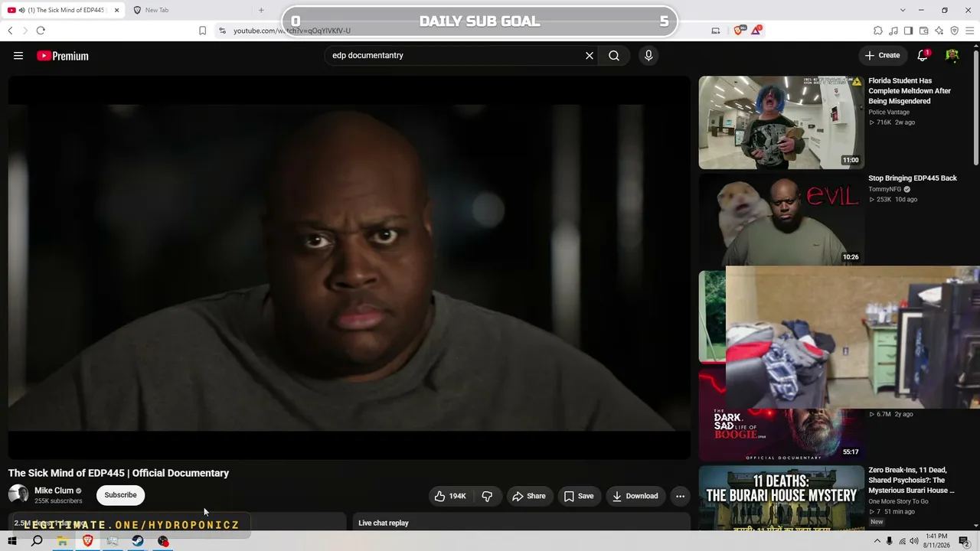Open the YouTube guide hamburger menu
The height and width of the screenshot is (551, 980).
pyautogui.click(x=18, y=56)
